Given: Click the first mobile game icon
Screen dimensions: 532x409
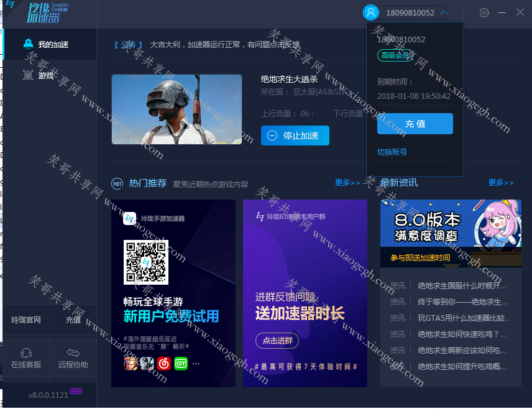Looking at the screenshot, I should point(131,364).
